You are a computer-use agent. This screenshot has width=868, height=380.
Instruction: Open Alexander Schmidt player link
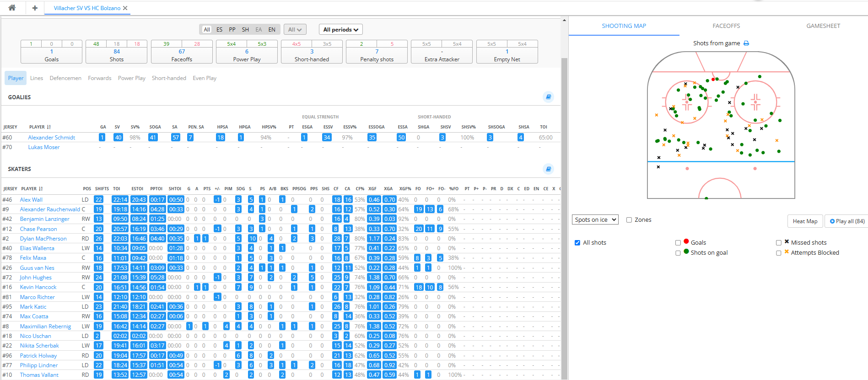52,138
